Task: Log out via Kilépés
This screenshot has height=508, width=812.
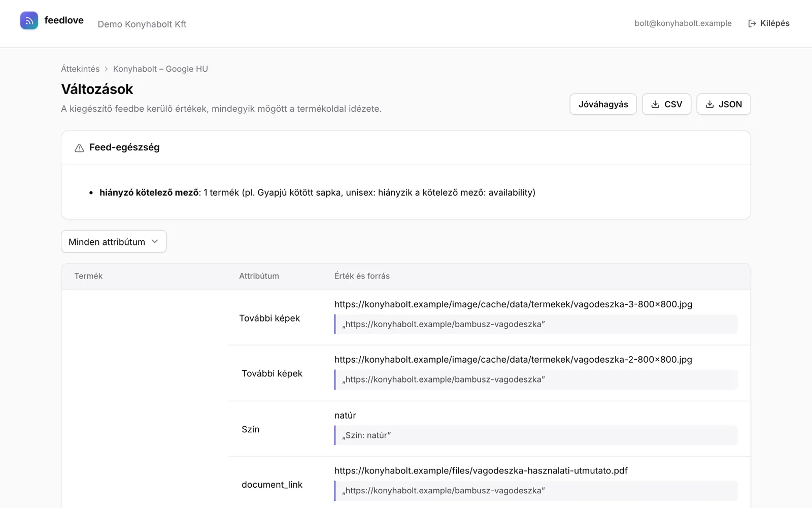Action: click(x=769, y=23)
